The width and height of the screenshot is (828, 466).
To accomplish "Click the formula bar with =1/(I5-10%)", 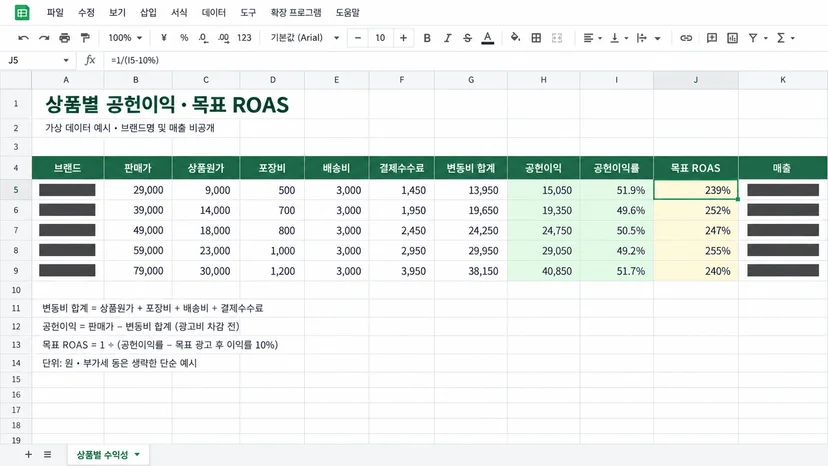I will click(465, 60).
